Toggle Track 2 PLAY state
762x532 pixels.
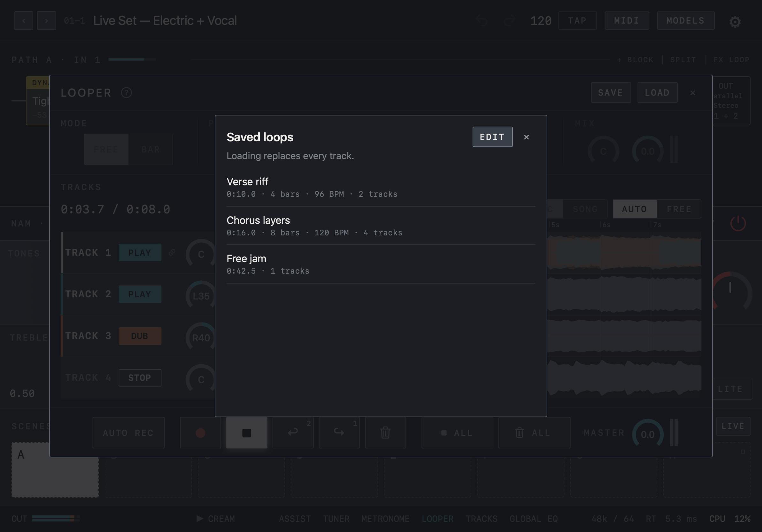coord(140,294)
